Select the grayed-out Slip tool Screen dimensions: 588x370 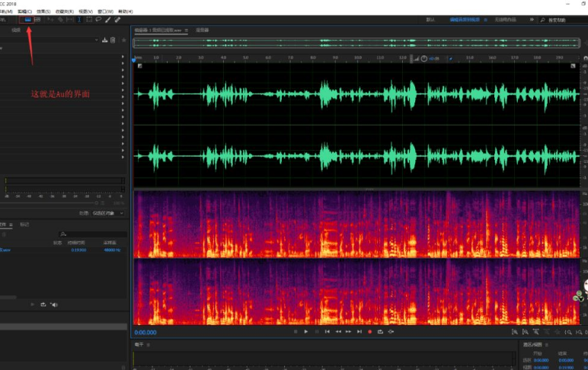[x=70, y=20]
